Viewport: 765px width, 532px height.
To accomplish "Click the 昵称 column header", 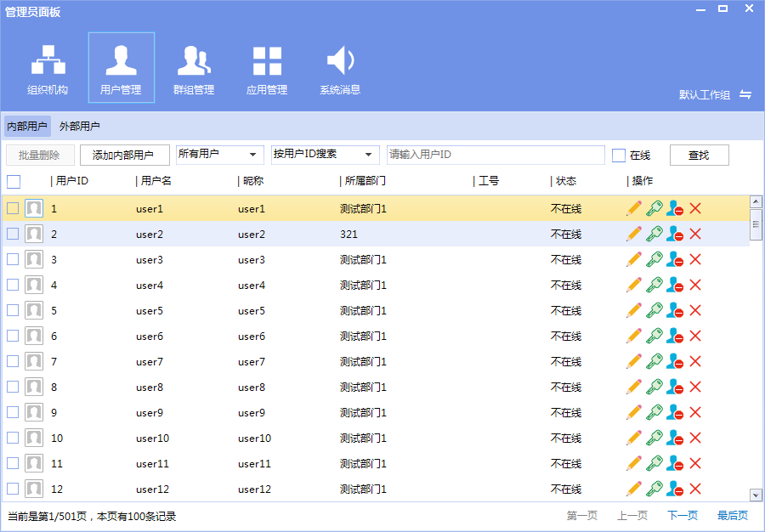I will pyautogui.click(x=252, y=181).
